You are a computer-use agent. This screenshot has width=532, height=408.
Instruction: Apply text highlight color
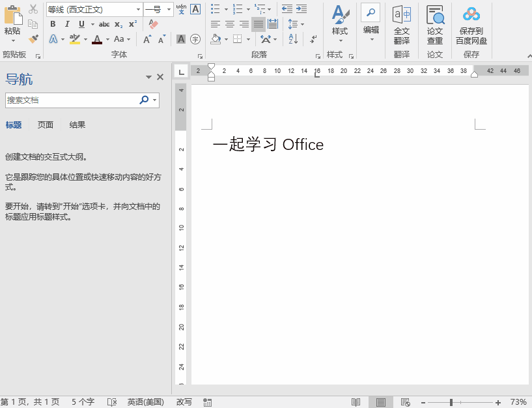pyautogui.click(x=75, y=39)
